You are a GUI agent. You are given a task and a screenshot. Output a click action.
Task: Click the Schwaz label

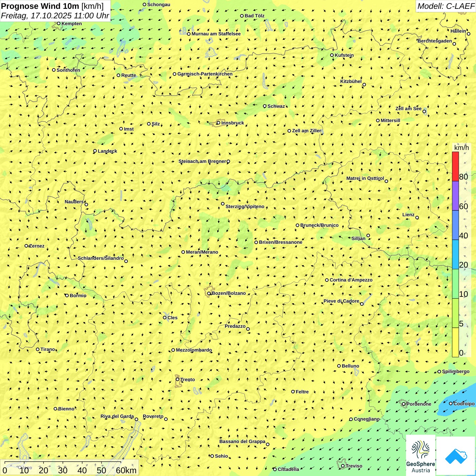[x=276, y=106]
